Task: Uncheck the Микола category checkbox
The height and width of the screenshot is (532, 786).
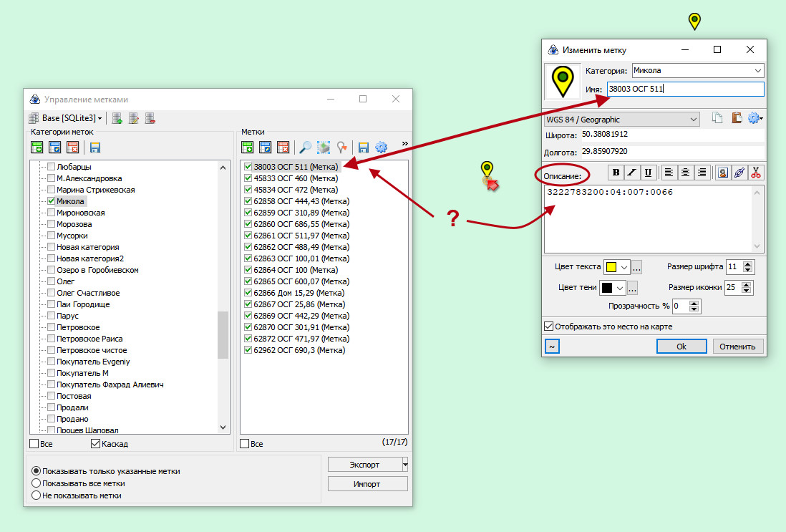Action: pyautogui.click(x=51, y=202)
